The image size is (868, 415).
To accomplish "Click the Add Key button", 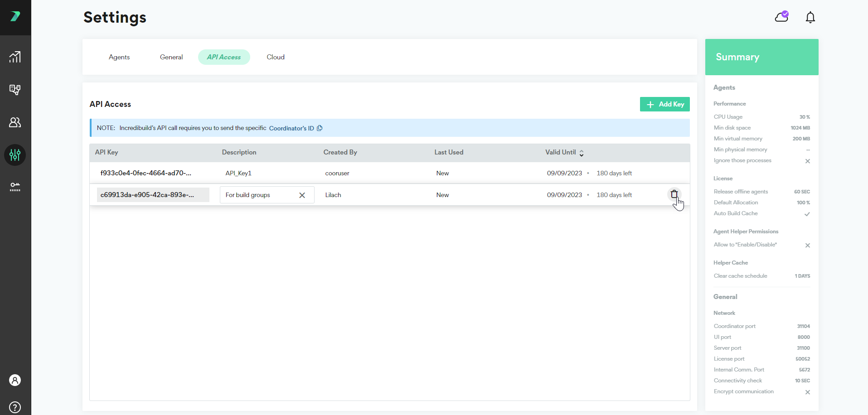I will [x=664, y=104].
